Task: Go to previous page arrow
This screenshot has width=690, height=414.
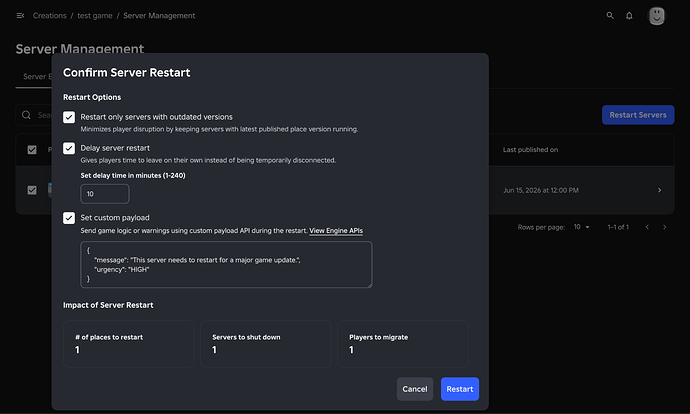Action: coord(647,227)
